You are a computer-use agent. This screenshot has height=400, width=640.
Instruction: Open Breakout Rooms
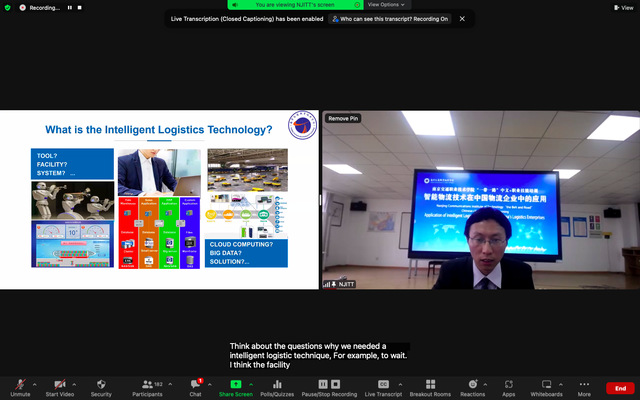point(429,386)
